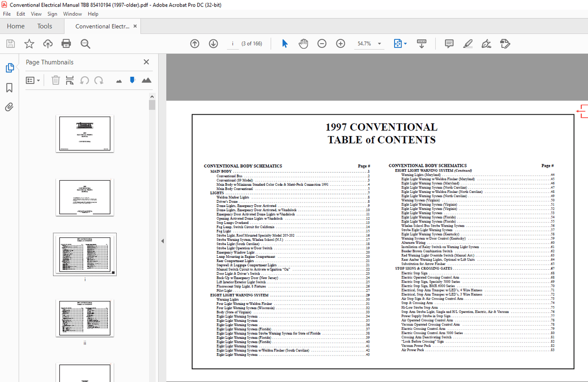Go to the Home view
Image resolution: width=588 pixels, height=382 pixels.
click(16, 26)
